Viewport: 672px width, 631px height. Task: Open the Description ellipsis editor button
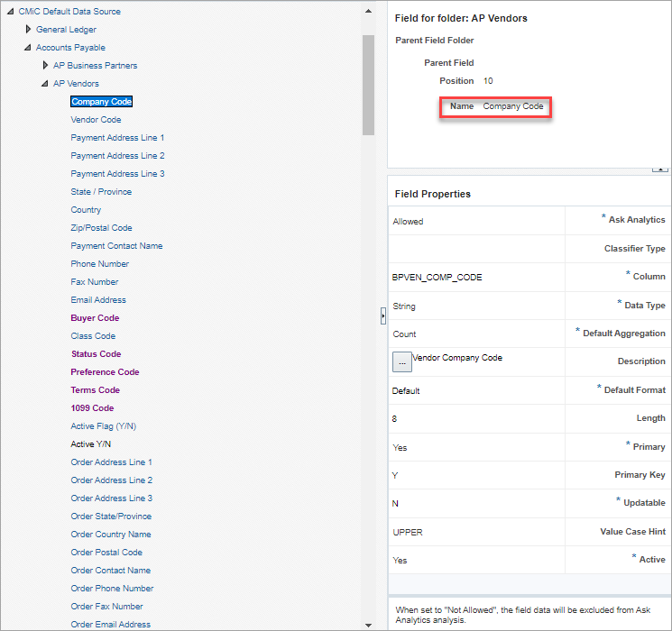coord(402,362)
